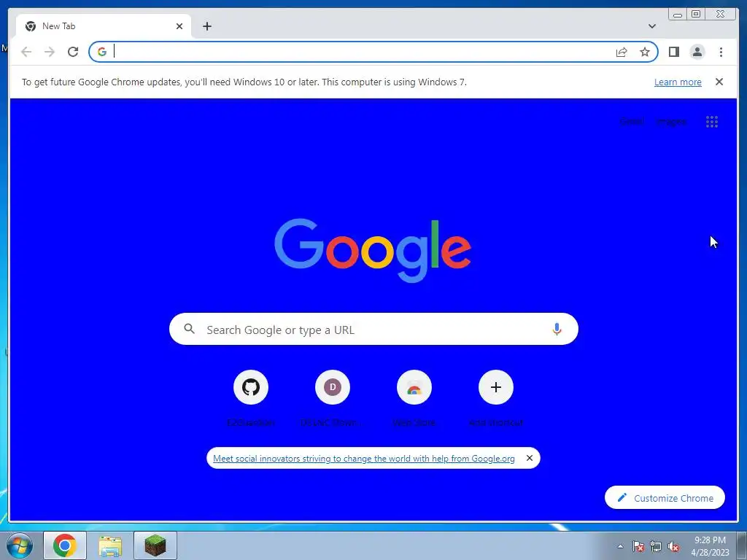Select the New Tab tab
The image size is (747, 560).
pos(104,26)
